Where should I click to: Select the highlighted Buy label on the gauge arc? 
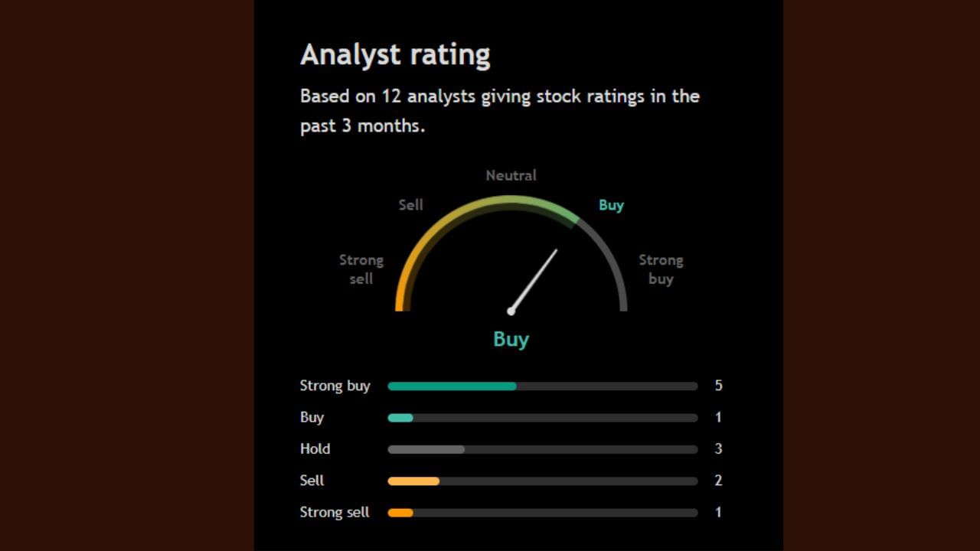611,205
